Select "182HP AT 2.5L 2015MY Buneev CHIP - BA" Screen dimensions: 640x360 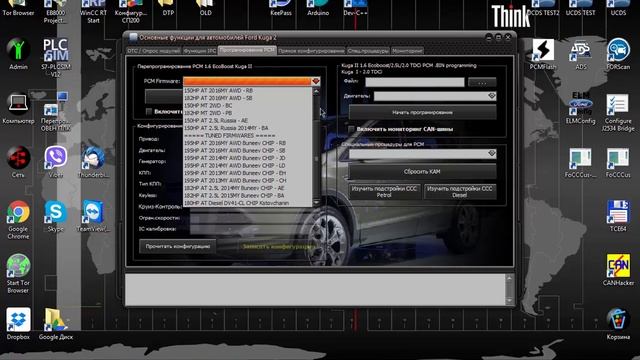pos(247,196)
